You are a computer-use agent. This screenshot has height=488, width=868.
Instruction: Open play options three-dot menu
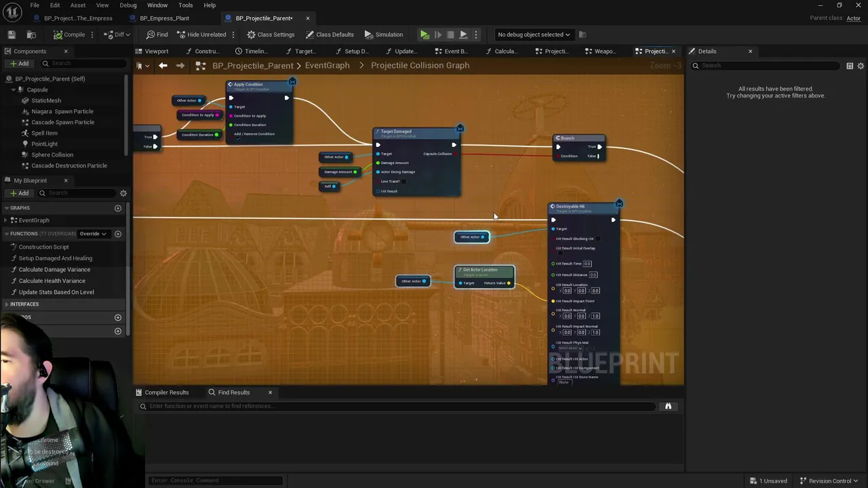[x=475, y=35]
